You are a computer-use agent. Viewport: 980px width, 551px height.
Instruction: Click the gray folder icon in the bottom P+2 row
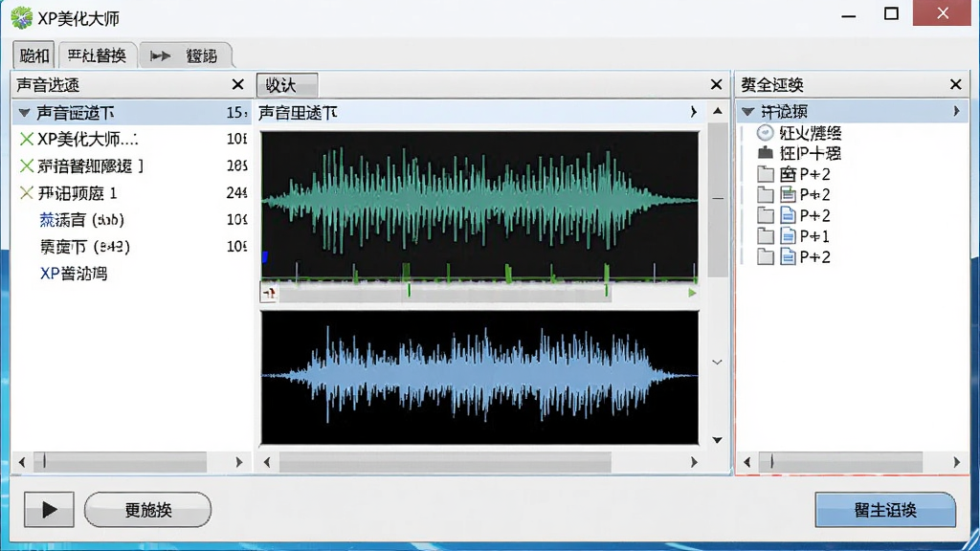pyautogui.click(x=766, y=256)
